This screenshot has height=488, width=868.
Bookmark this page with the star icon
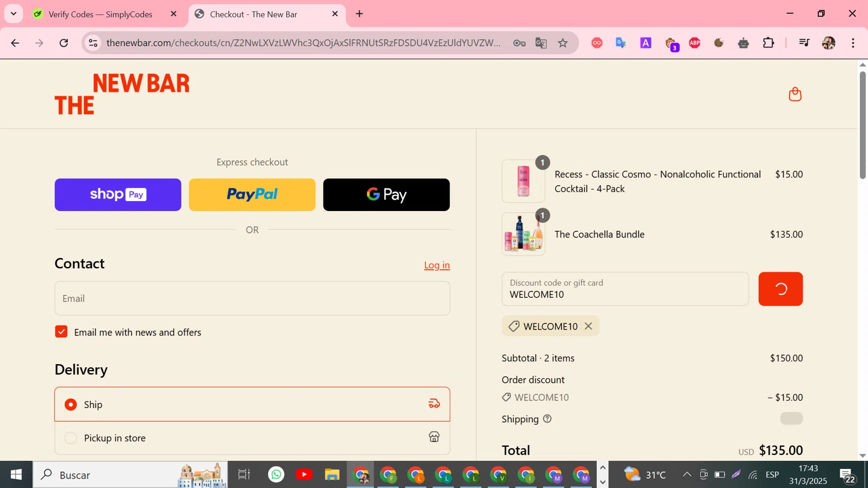point(563,43)
